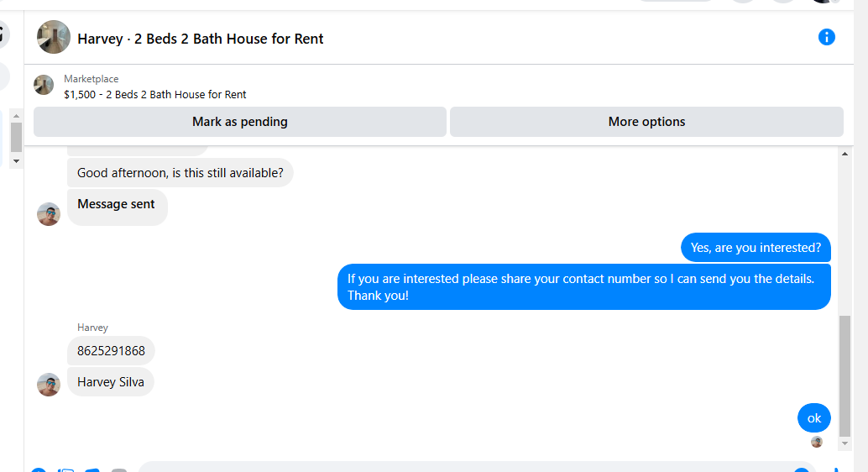
Task: Click the left sidebar scrollbar thumb
Action: pos(16,137)
